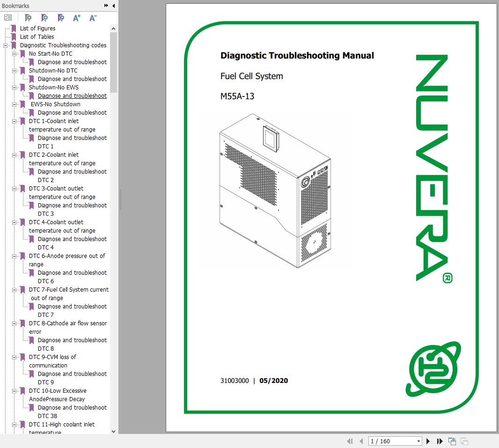
Task: Click the next view icon in the page bar
Action: coord(464,441)
